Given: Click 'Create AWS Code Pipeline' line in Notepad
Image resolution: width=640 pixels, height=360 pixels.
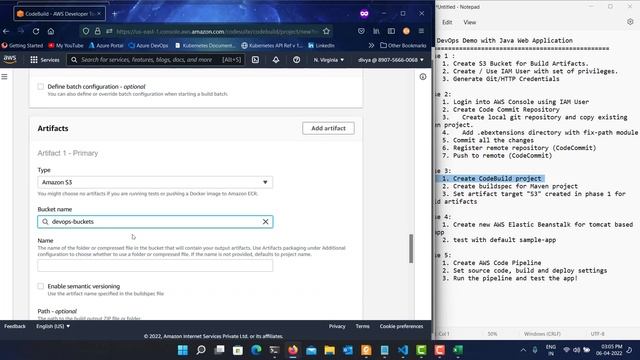Looking at the screenshot, I should 492,263.
